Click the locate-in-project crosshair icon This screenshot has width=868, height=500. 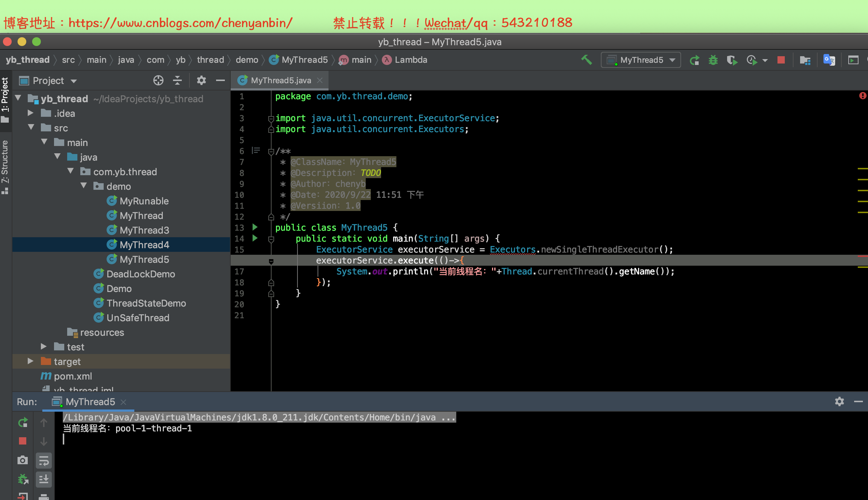[158, 80]
